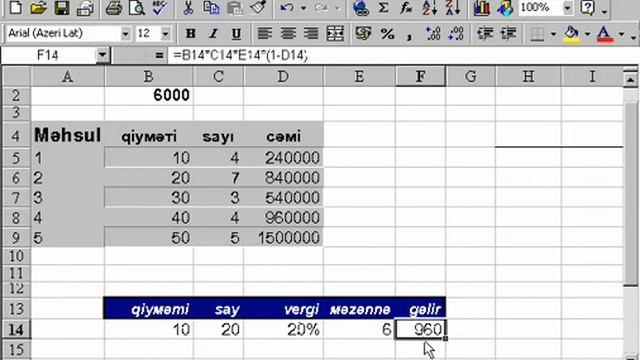
Task: Click inside the formula bar text
Action: pyautogui.click(x=240, y=55)
